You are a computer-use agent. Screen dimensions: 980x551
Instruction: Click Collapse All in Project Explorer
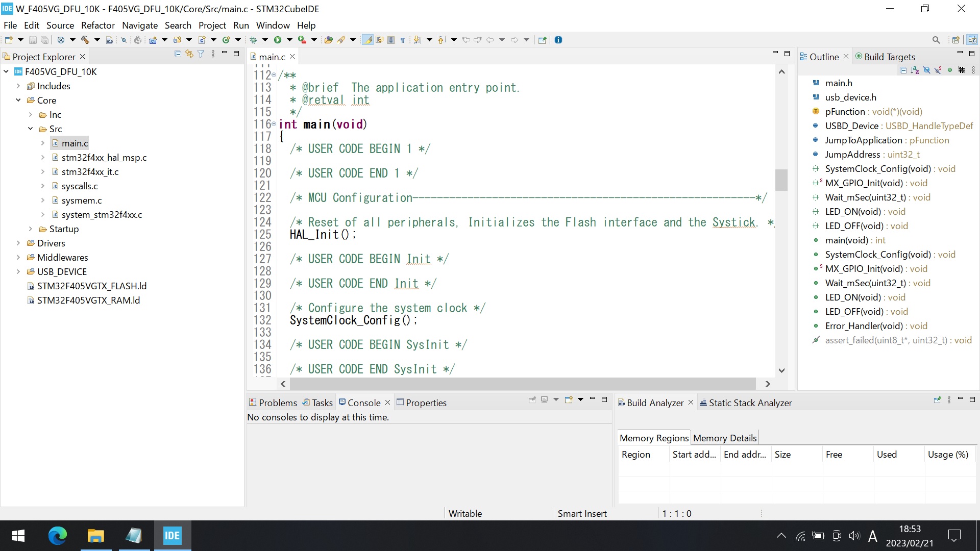(x=178, y=54)
